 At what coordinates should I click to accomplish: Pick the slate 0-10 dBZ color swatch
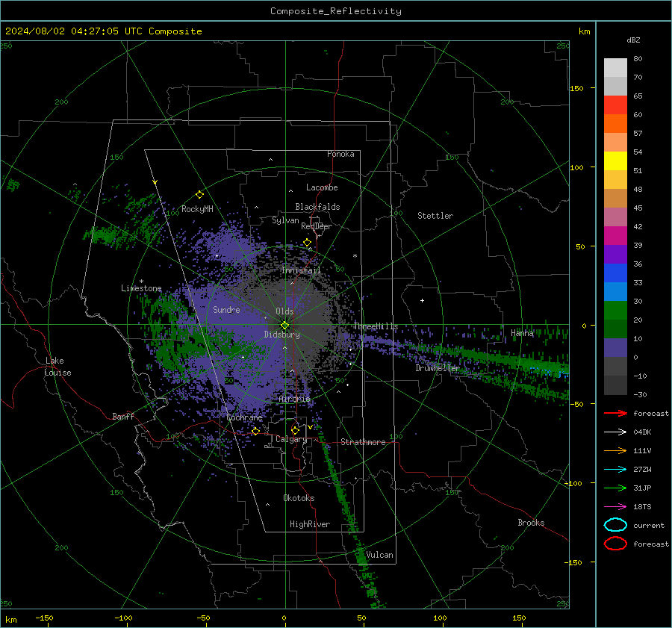click(x=615, y=348)
